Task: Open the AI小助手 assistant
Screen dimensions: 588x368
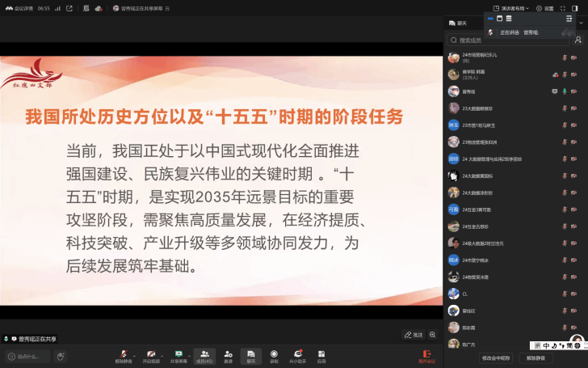Action: coord(298,353)
